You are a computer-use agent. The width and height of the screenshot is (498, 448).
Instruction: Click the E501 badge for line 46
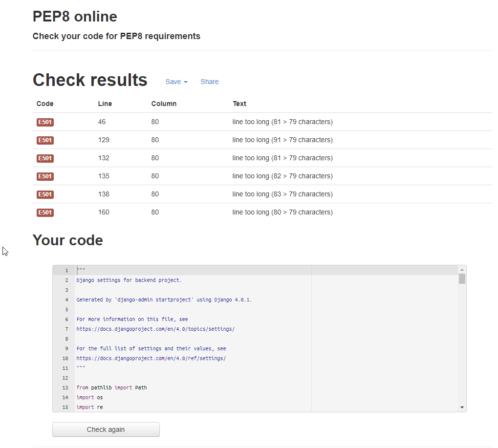[x=44, y=122]
